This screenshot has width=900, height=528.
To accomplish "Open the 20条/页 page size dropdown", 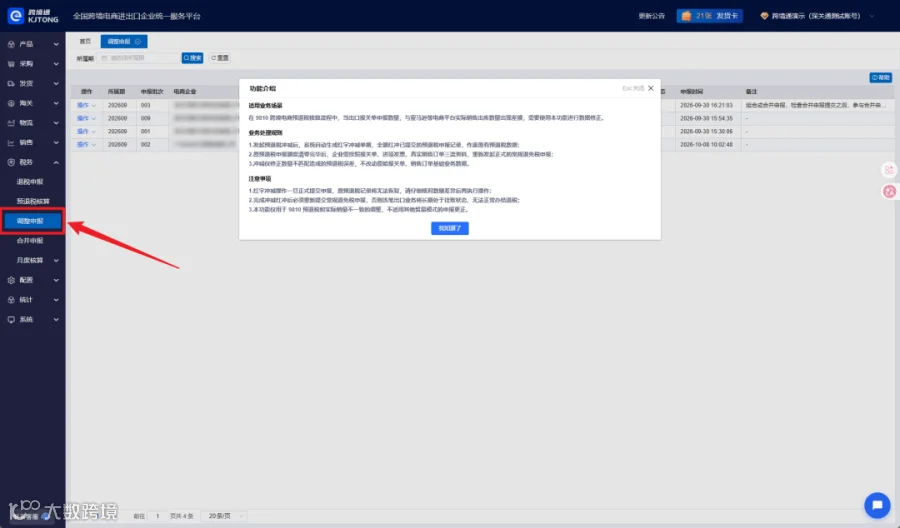I will 224,516.
